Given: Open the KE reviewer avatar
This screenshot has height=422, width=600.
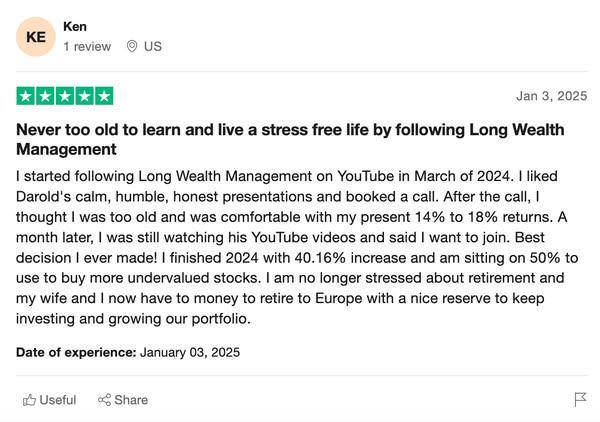Looking at the screenshot, I should 37,36.
